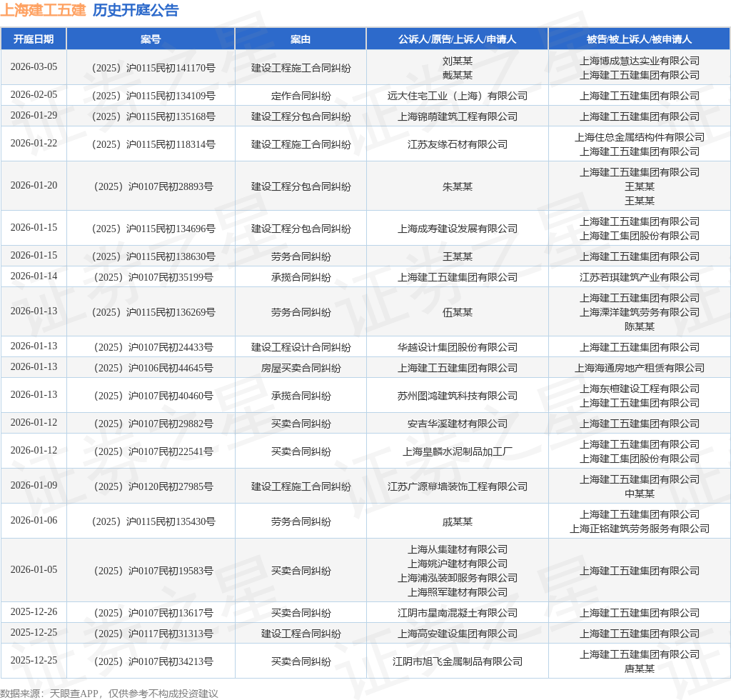Click the date 2026-01-05

click(x=34, y=569)
